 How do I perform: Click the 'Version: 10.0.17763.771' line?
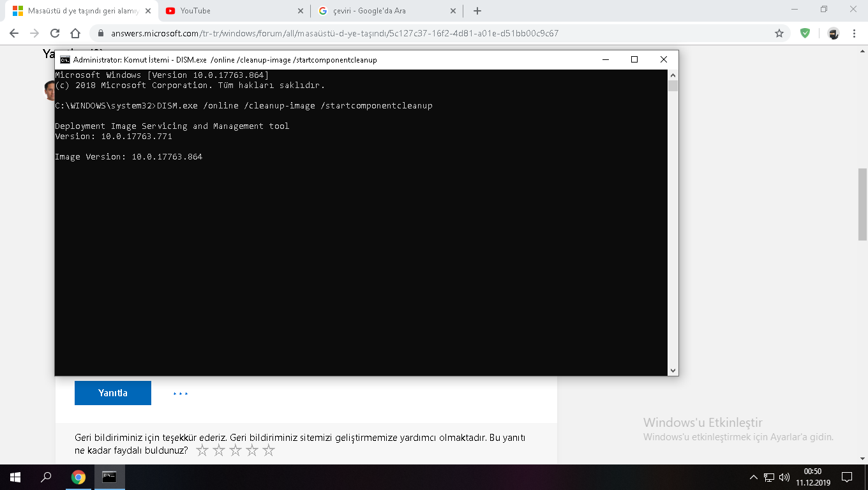click(114, 137)
